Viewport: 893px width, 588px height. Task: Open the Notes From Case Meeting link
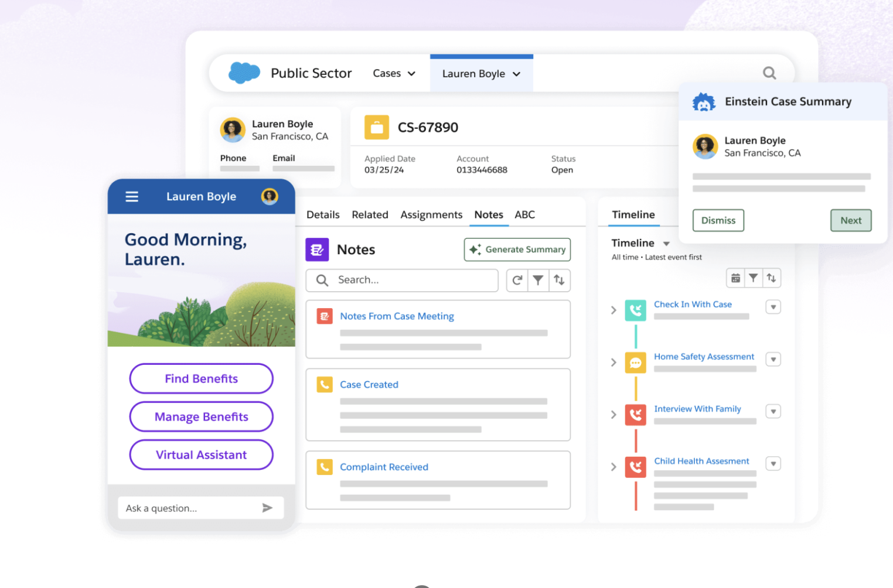397,316
